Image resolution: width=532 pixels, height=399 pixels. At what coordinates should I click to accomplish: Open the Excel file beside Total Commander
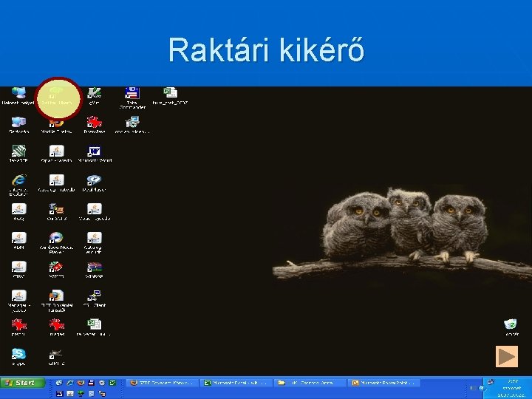click(170, 95)
